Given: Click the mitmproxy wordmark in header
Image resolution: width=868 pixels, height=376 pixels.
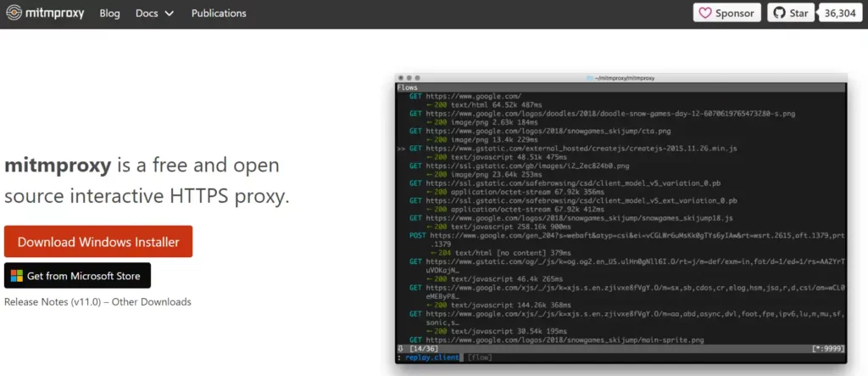Looking at the screenshot, I should click(x=55, y=13).
